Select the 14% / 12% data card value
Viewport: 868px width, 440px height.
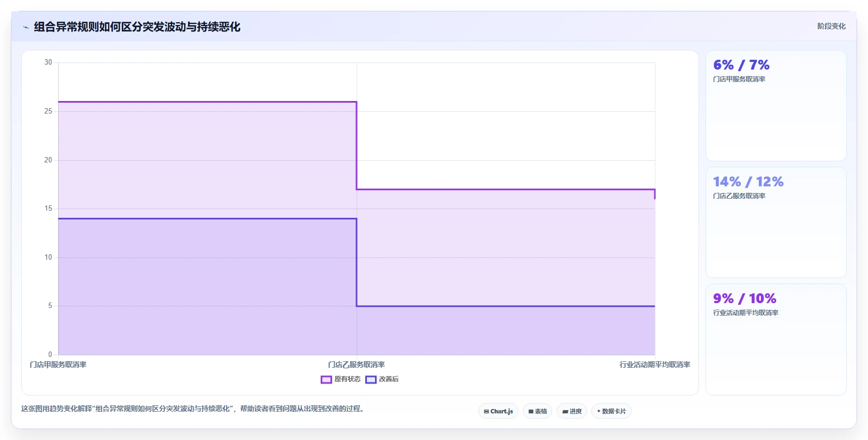748,182
